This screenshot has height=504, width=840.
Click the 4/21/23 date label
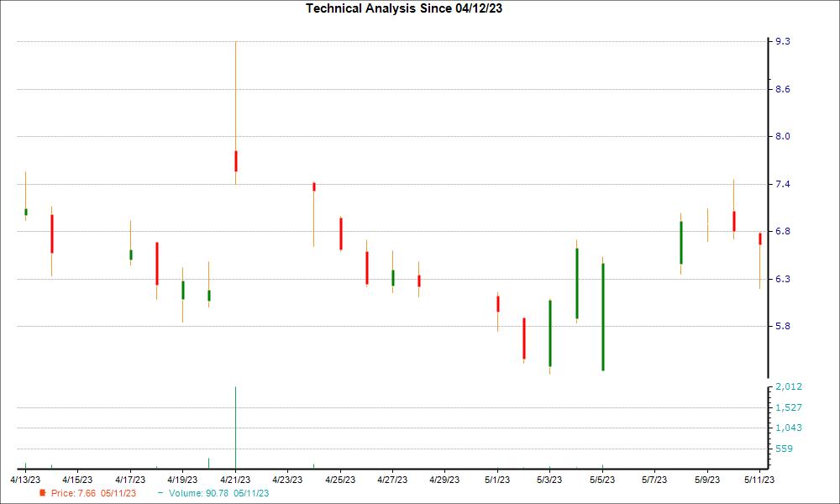235,480
